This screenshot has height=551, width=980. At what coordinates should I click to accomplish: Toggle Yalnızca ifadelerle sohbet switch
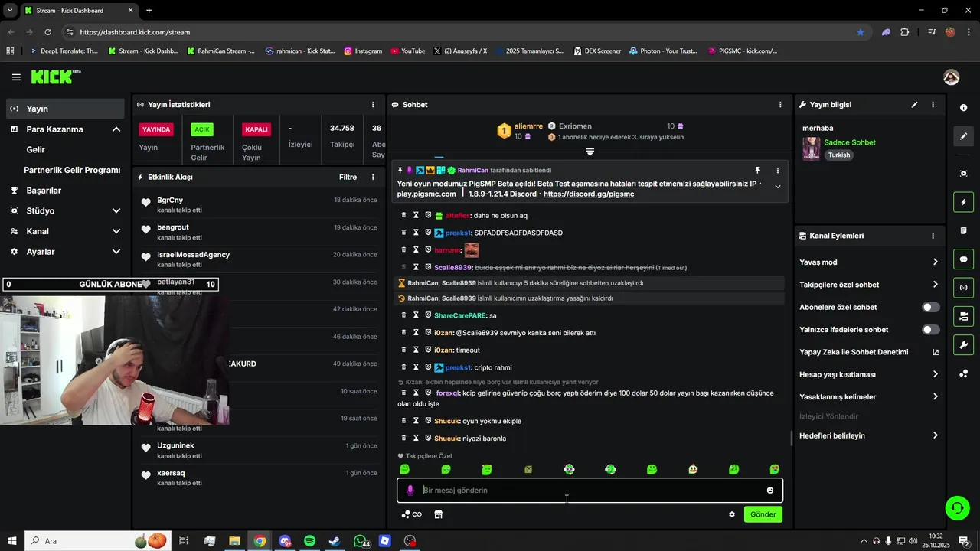click(930, 330)
